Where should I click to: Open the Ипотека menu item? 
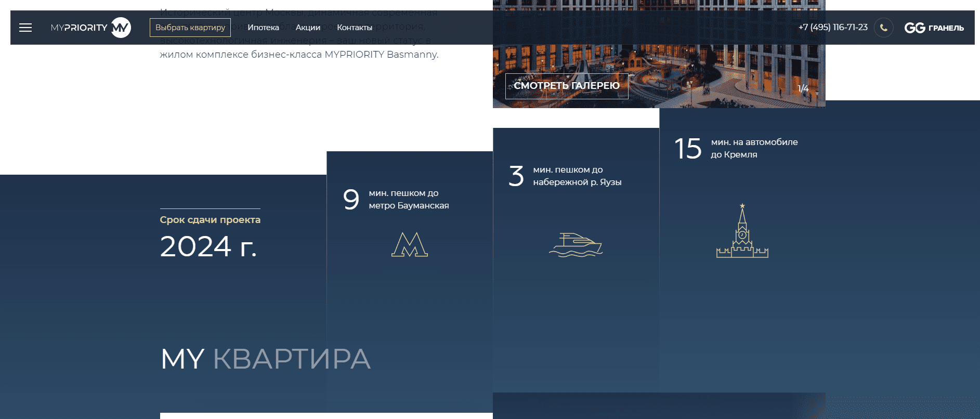coord(263,28)
